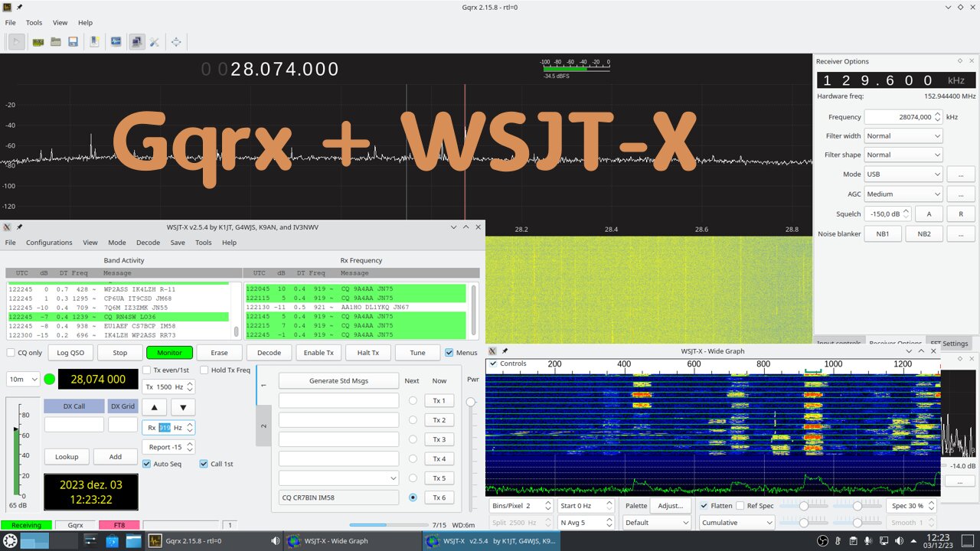Open Filter shape dropdown
This screenshot has width=980, height=551.
click(x=903, y=155)
